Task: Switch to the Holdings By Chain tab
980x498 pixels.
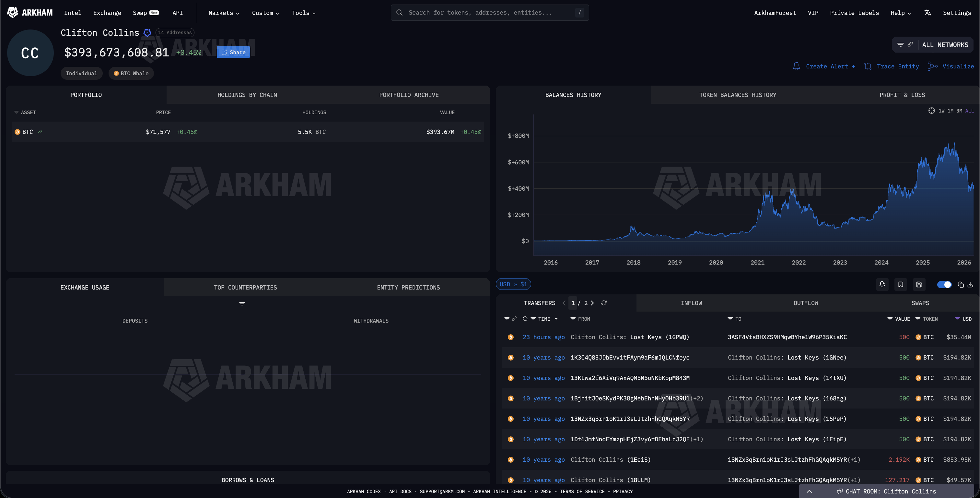Action: [247, 95]
